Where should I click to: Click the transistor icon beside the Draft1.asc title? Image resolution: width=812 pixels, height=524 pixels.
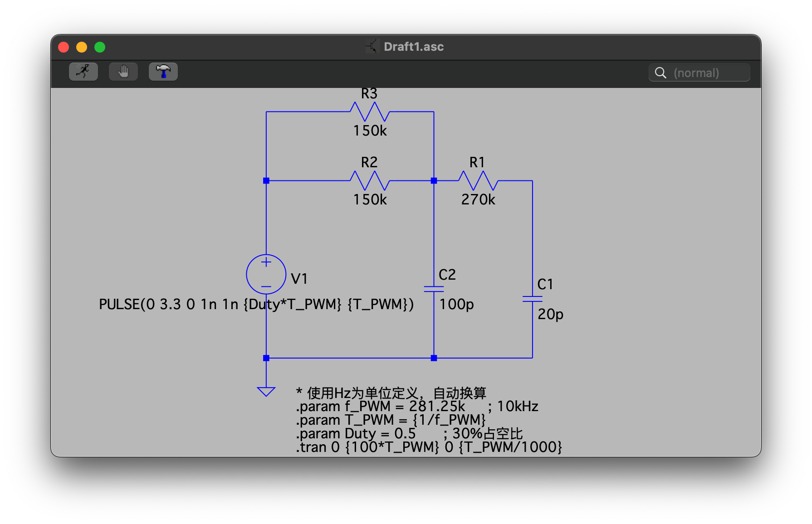(372, 46)
